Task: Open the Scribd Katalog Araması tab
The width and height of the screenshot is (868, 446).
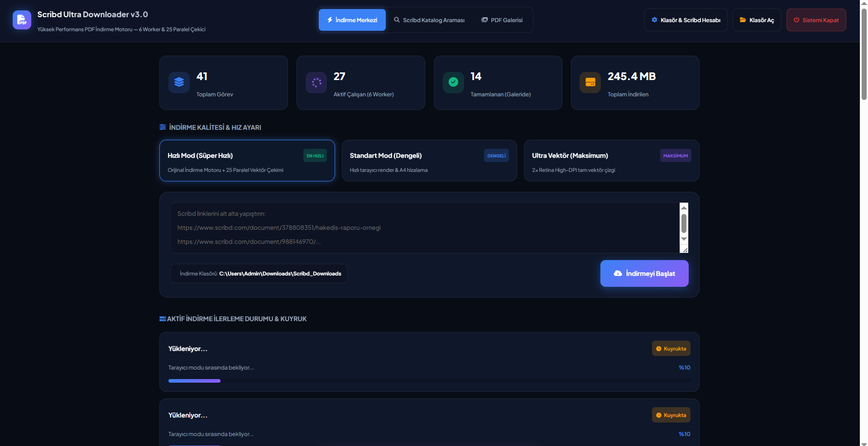Action: pos(429,20)
